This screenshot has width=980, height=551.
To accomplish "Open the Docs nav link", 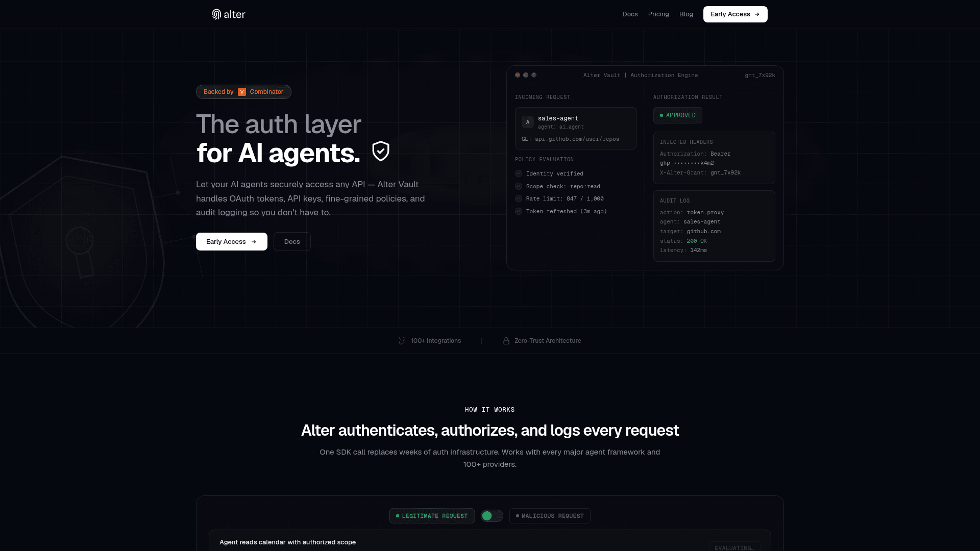I will [630, 14].
